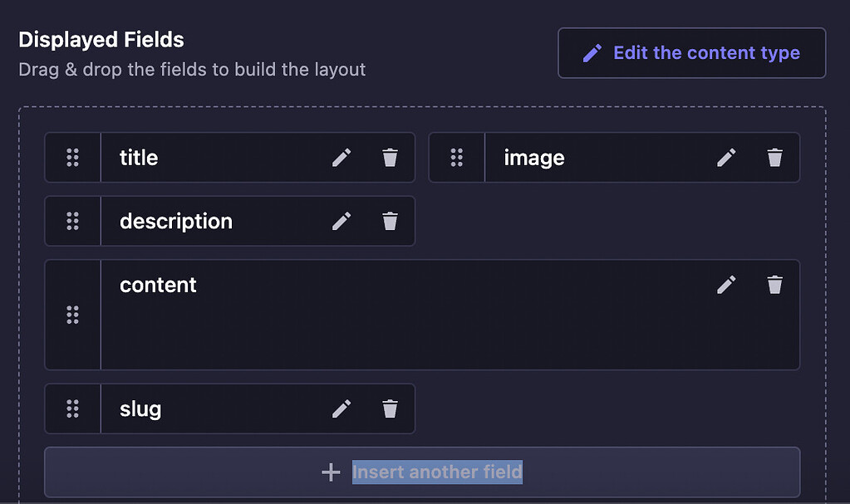Click the title field drag handle

click(73, 157)
